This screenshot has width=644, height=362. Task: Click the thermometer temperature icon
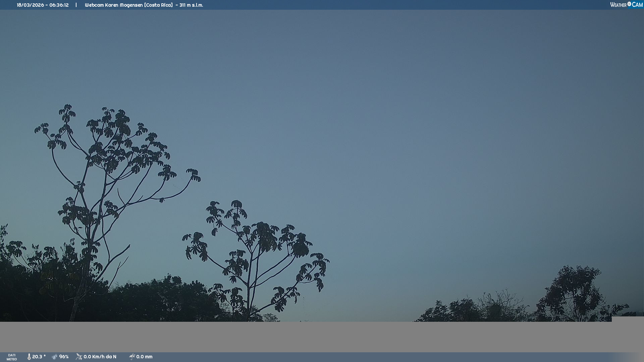29,357
